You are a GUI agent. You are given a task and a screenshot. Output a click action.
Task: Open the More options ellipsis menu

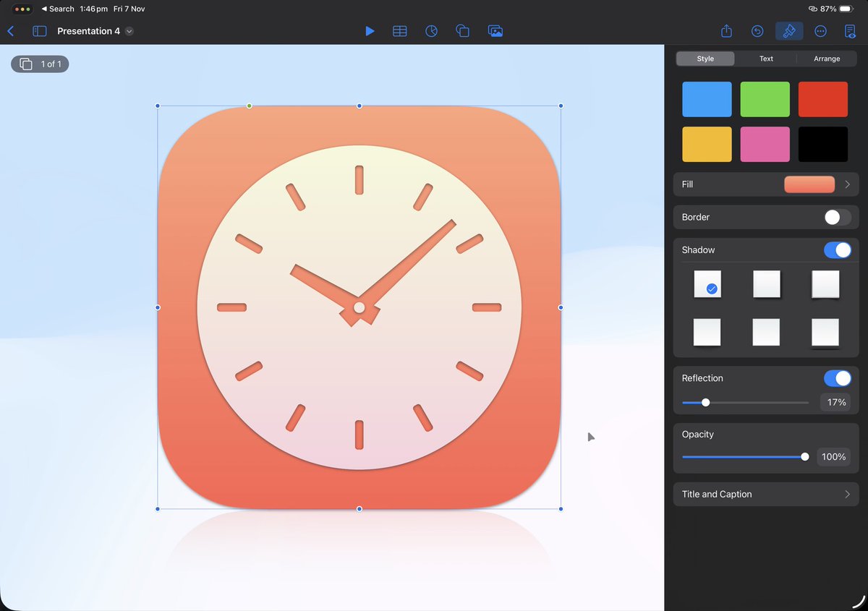tap(820, 31)
